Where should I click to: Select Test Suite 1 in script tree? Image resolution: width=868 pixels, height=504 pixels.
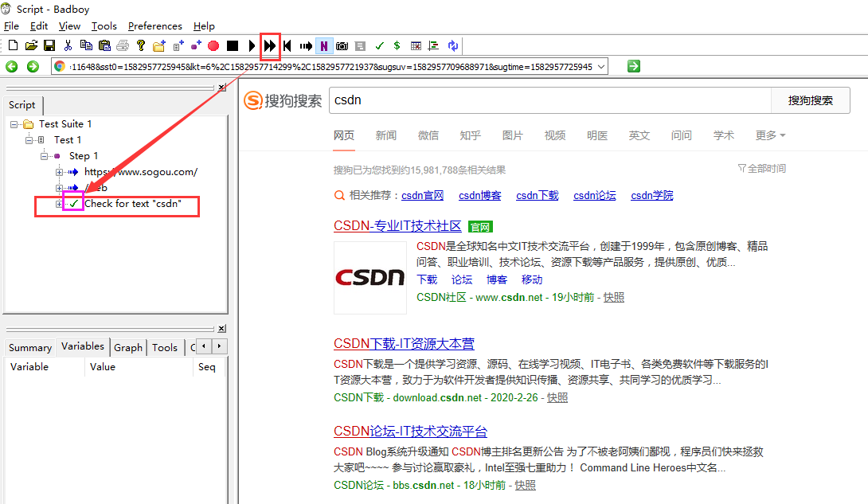65,124
